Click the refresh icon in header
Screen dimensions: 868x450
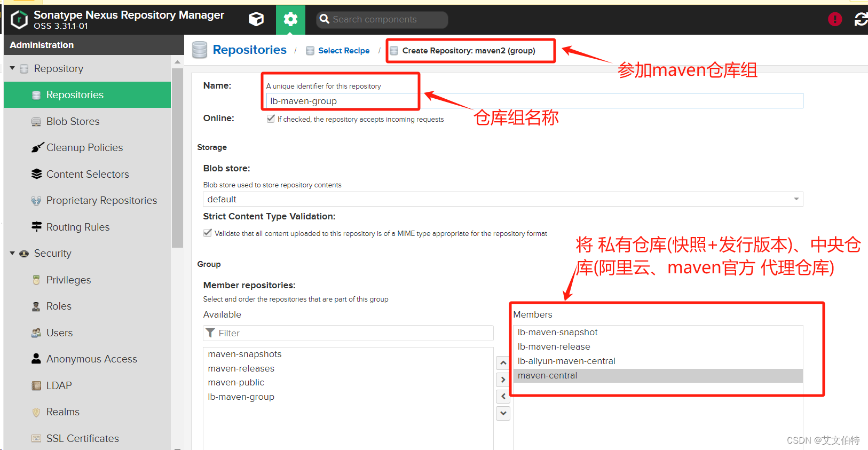(861, 19)
